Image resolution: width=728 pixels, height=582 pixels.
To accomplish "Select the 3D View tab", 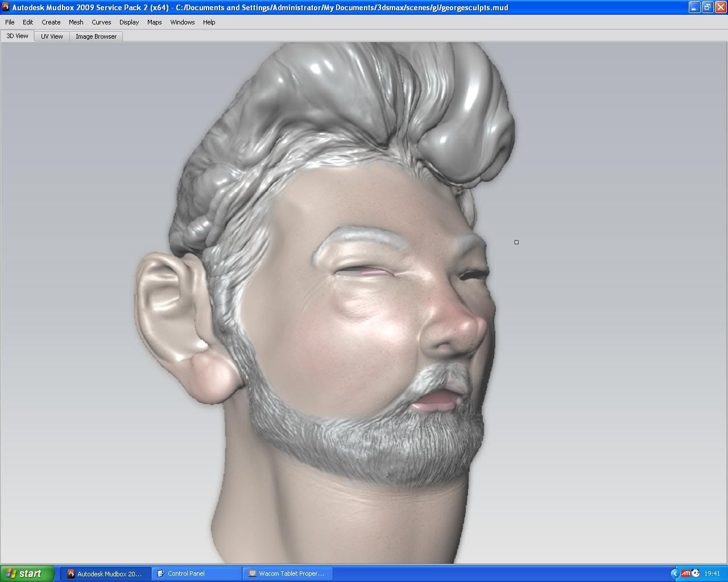I will pos(17,36).
